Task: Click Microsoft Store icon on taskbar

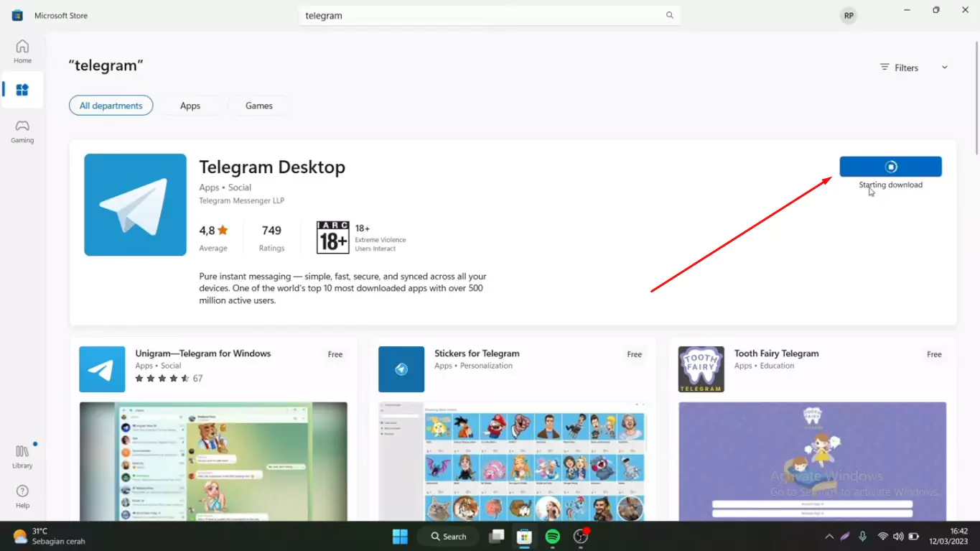Action: click(x=524, y=537)
